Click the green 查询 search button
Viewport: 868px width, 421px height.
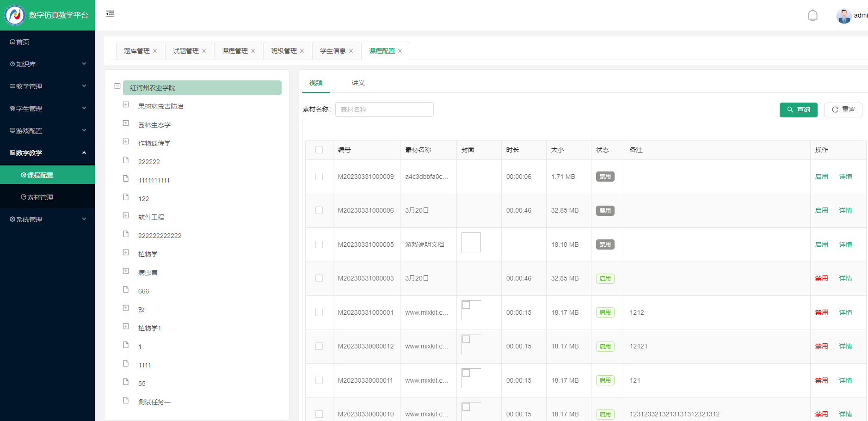(799, 110)
